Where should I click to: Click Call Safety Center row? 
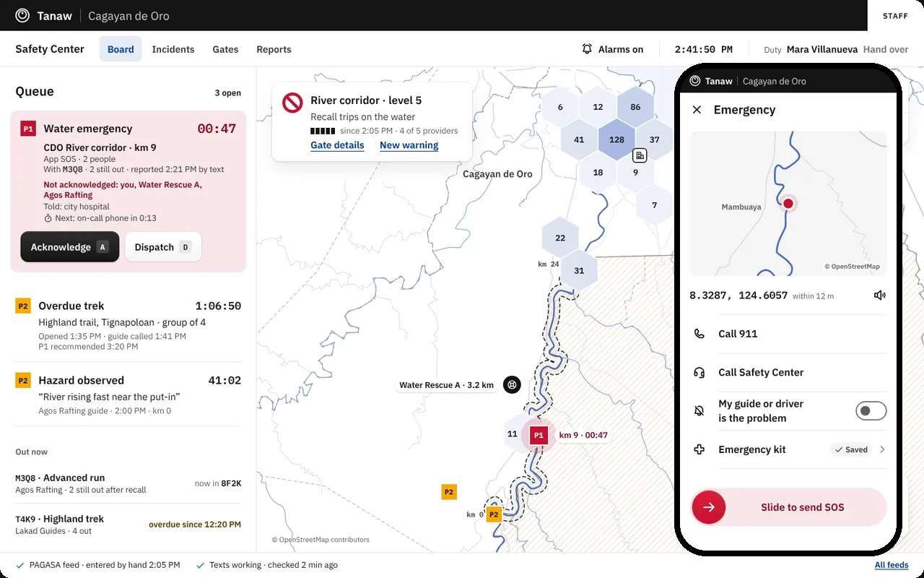pos(788,372)
